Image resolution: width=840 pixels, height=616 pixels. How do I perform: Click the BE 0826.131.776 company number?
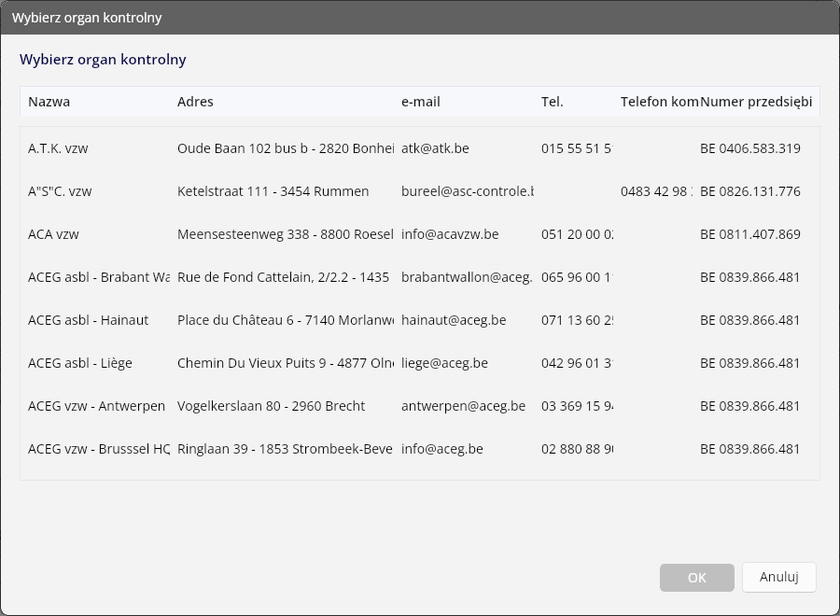[x=750, y=191]
